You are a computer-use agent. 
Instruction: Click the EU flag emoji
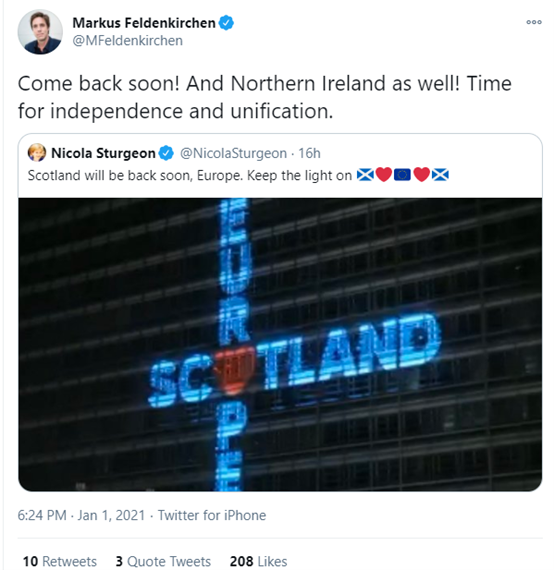[402, 175]
